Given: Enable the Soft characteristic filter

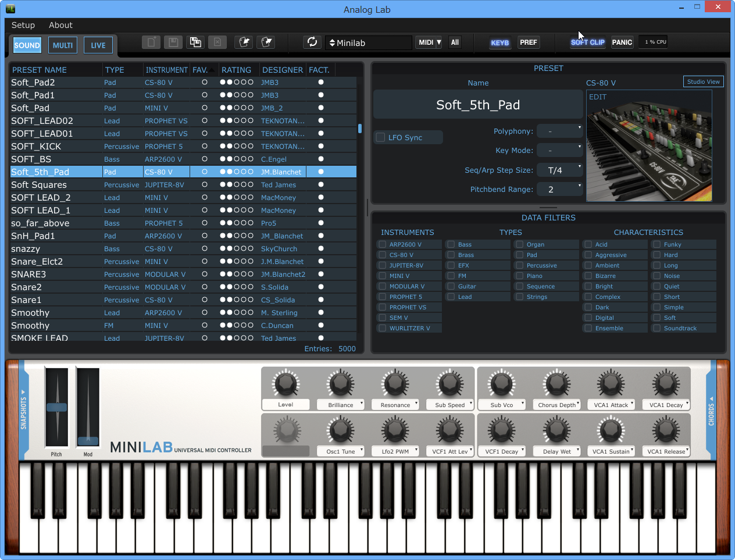Looking at the screenshot, I should pos(657,318).
